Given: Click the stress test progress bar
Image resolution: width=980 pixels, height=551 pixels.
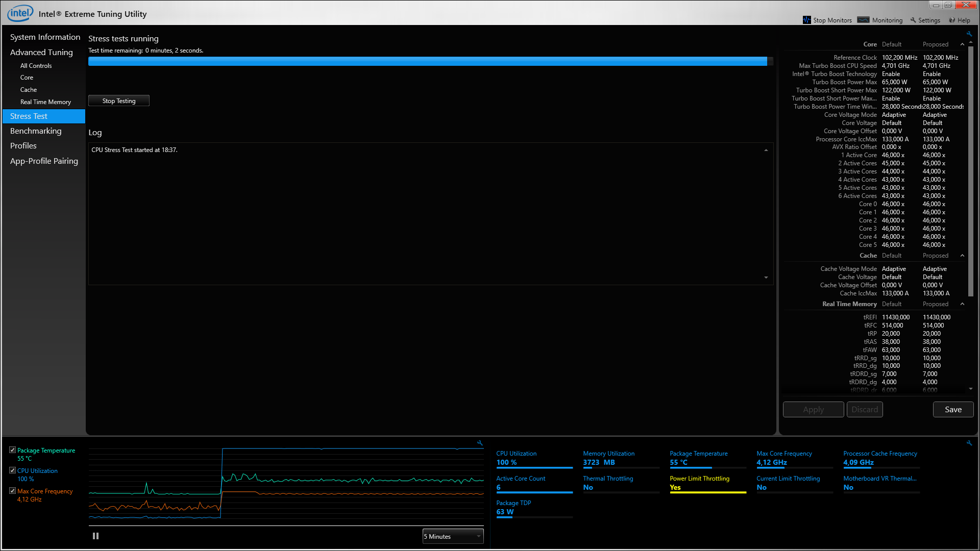Looking at the screenshot, I should point(430,61).
